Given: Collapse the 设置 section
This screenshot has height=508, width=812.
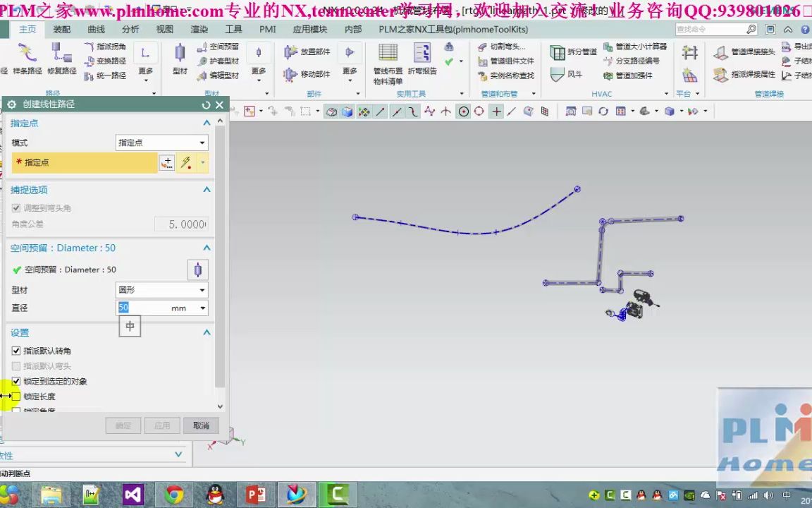Looking at the screenshot, I should click(x=207, y=332).
